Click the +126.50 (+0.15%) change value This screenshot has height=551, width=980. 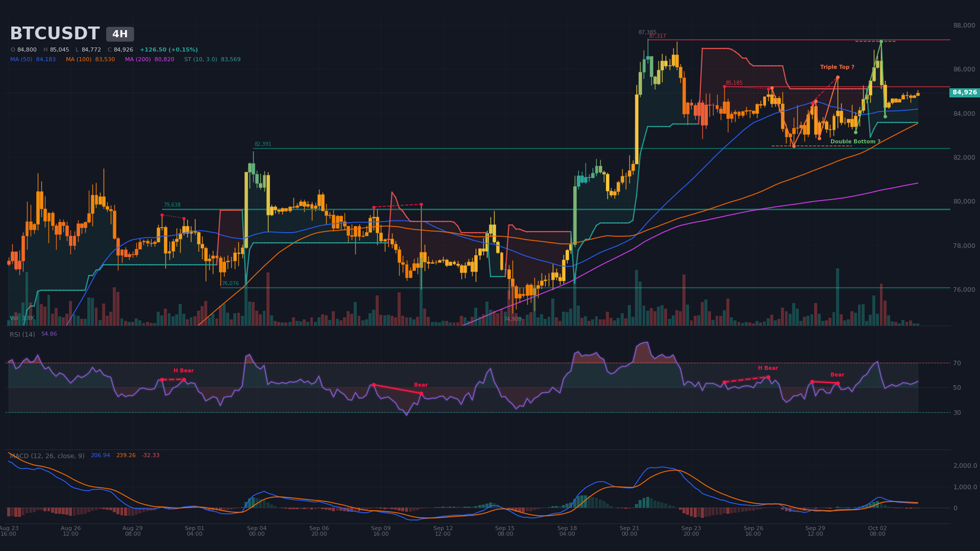[x=168, y=50]
